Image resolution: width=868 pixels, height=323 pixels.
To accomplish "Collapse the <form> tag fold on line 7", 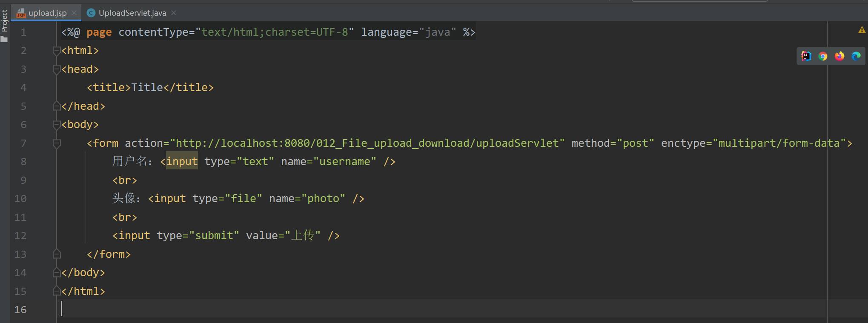I will pyautogui.click(x=57, y=143).
